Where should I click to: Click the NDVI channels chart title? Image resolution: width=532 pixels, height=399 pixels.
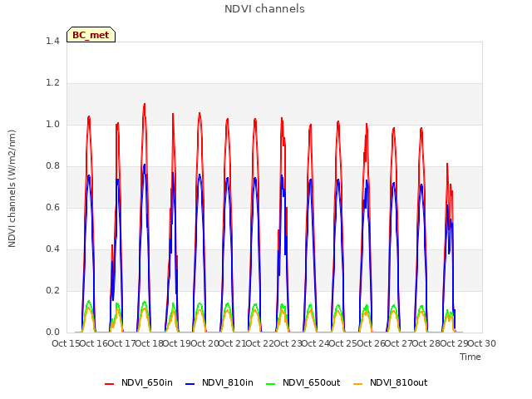(264, 8)
